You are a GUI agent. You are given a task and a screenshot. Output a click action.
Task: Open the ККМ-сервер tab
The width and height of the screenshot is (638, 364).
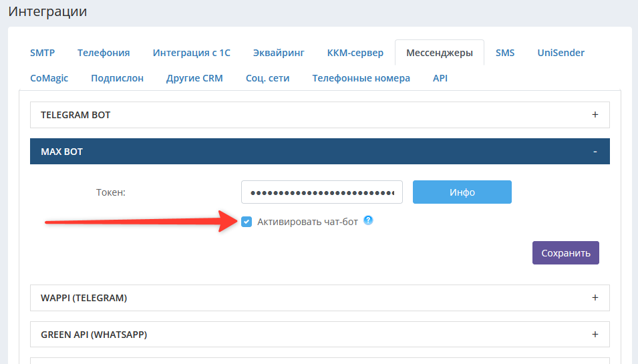coord(355,53)
